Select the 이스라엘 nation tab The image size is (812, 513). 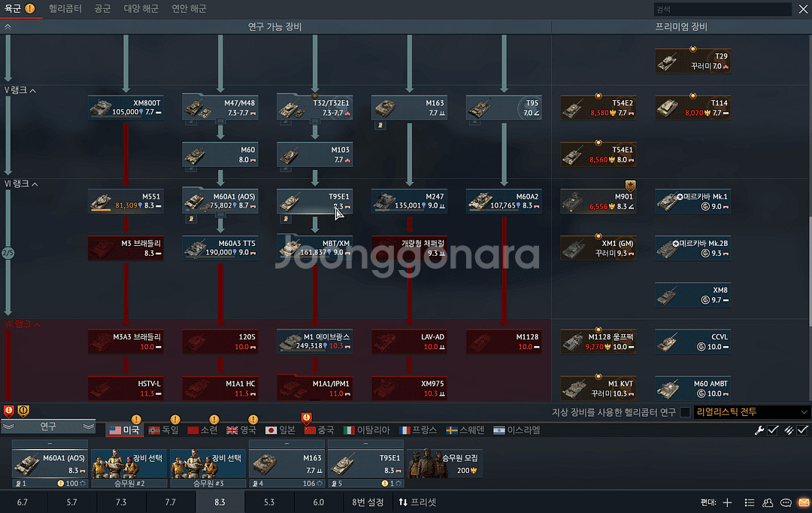[517, 430]
